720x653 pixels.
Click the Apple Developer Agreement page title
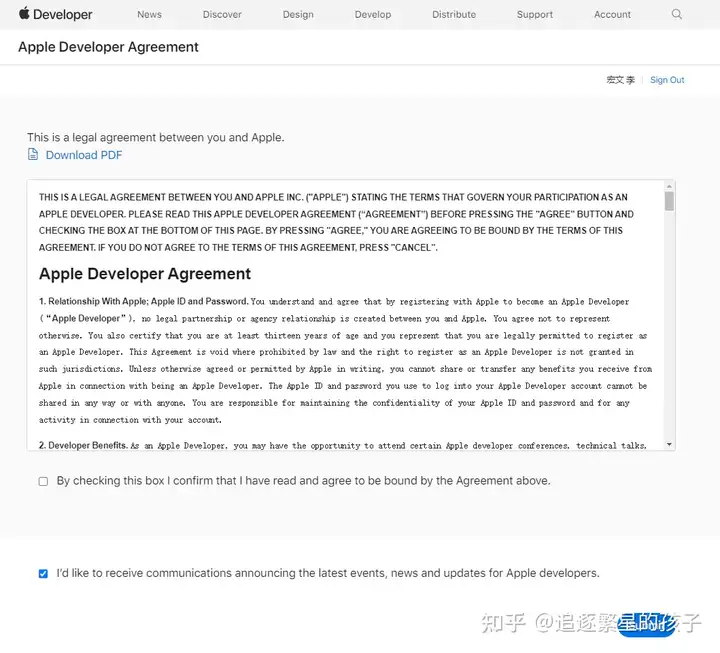point(108,47)
